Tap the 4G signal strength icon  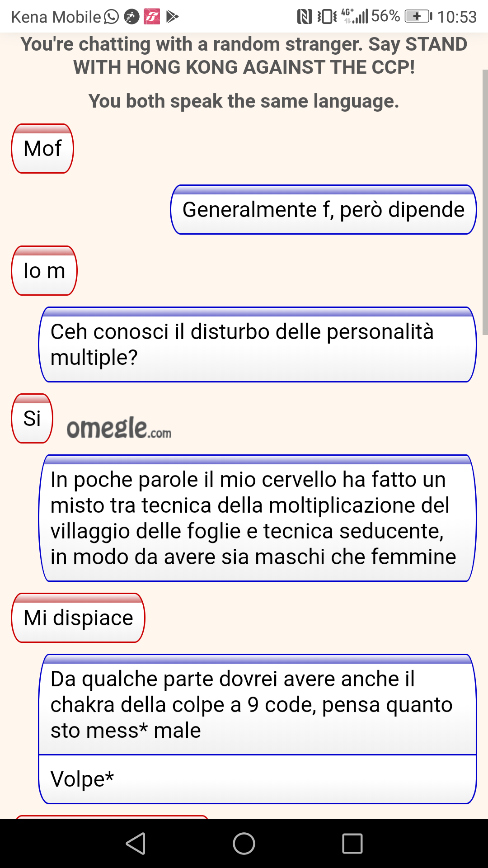[x=355, y=16]
